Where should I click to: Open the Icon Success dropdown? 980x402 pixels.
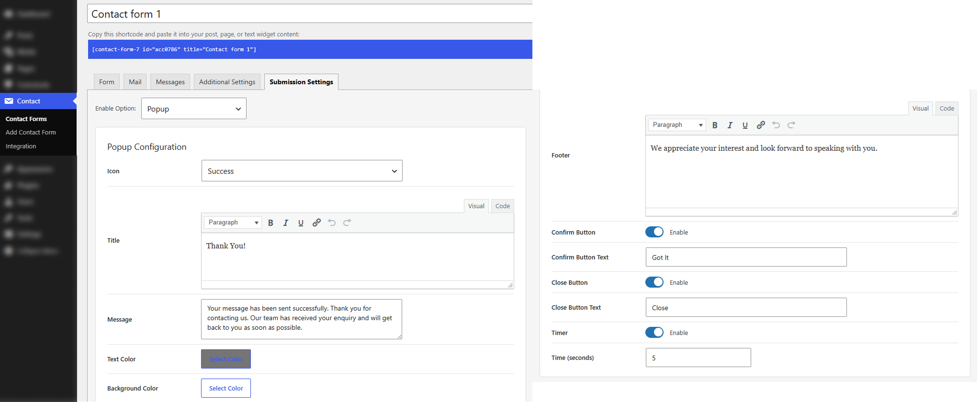302,171
